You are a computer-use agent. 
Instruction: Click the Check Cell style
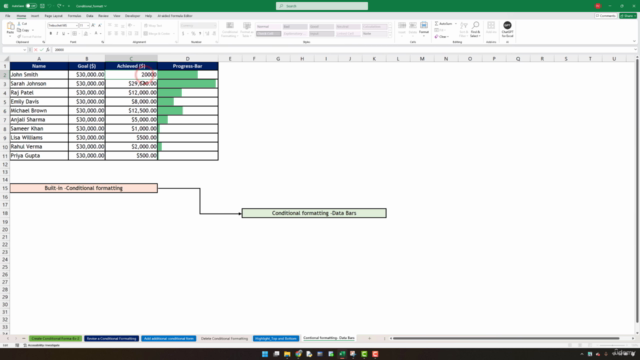coord(268,33)
